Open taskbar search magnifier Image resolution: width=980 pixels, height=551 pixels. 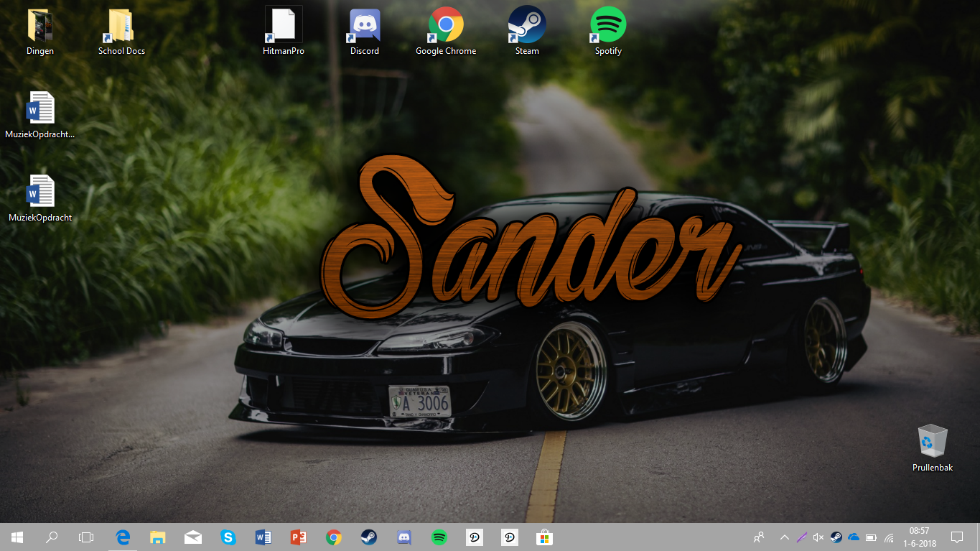52,537
